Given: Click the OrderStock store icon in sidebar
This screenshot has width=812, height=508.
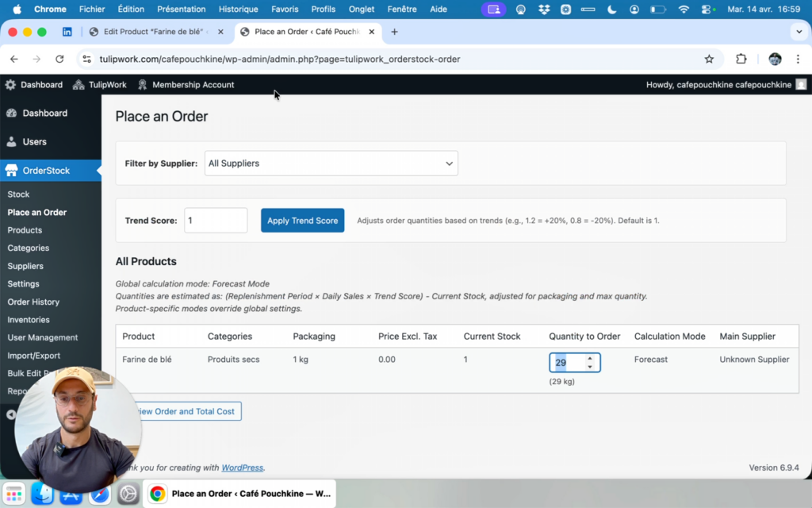Looking at the screenshot, I should (x=11, y=171).
